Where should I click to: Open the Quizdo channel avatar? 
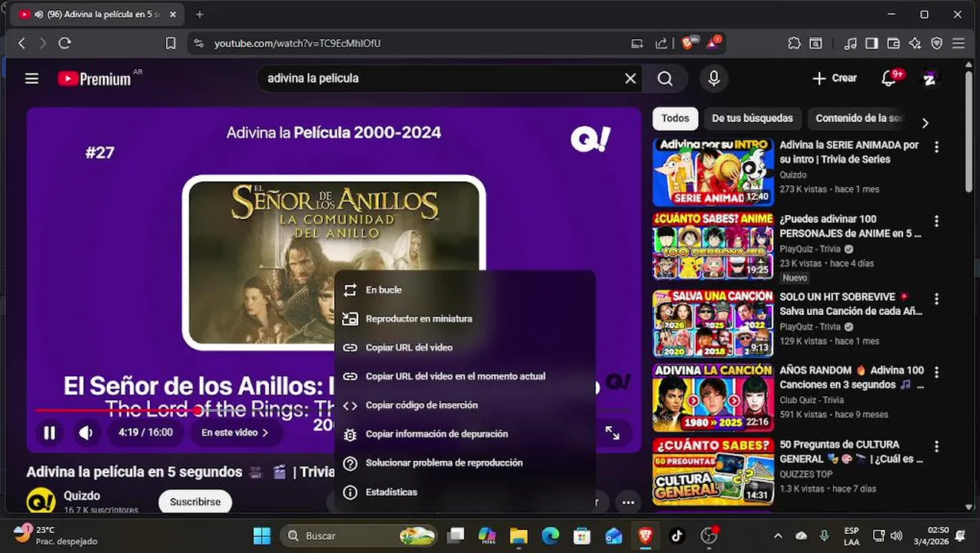41,501
